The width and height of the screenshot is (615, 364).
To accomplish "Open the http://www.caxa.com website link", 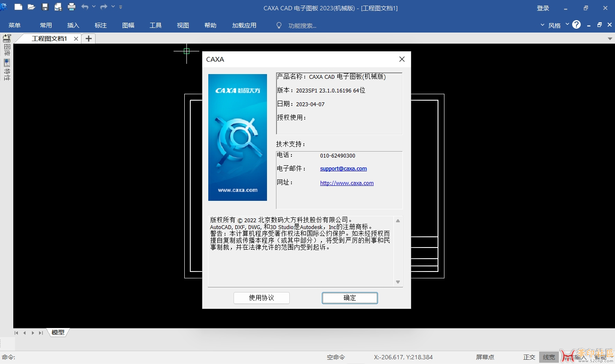I will [347, 183].
